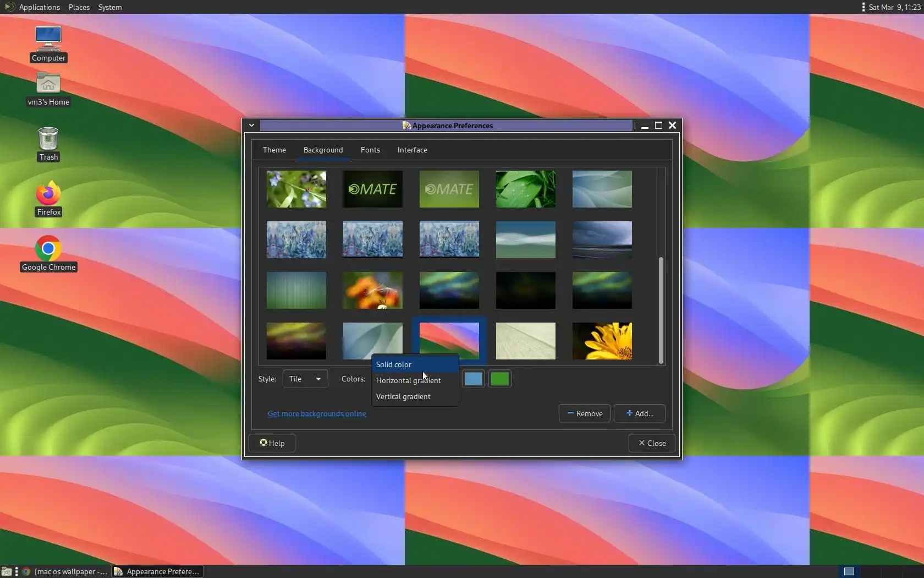The image size is (924, 578).
Task: Click the wallpaper list vertical scrollbar
Action: coord(661,310)
